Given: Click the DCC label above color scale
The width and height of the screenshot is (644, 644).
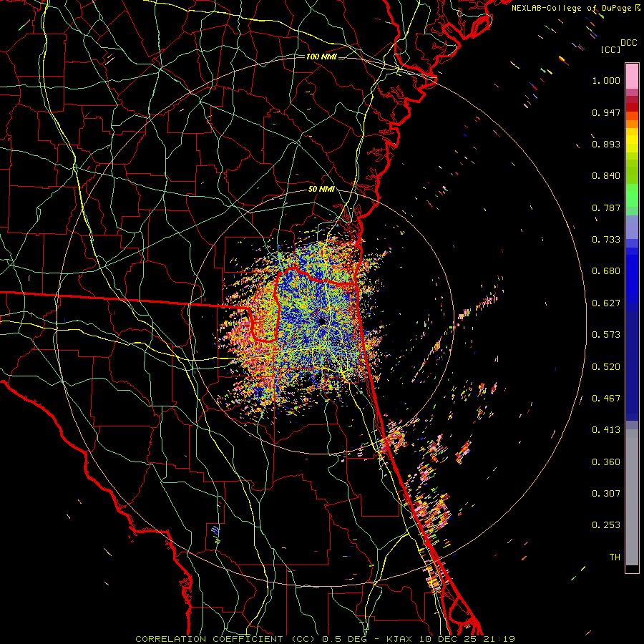Looking at the screenshot, I should 628,43.
